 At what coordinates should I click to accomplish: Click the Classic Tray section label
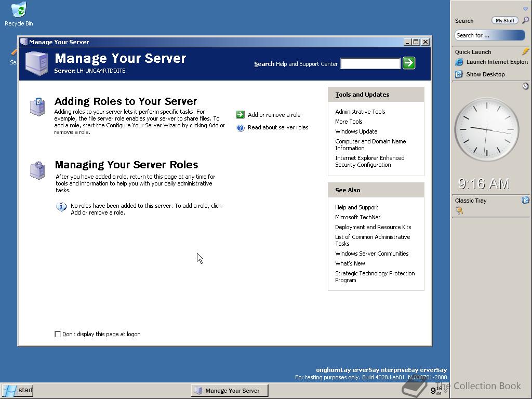471,201
